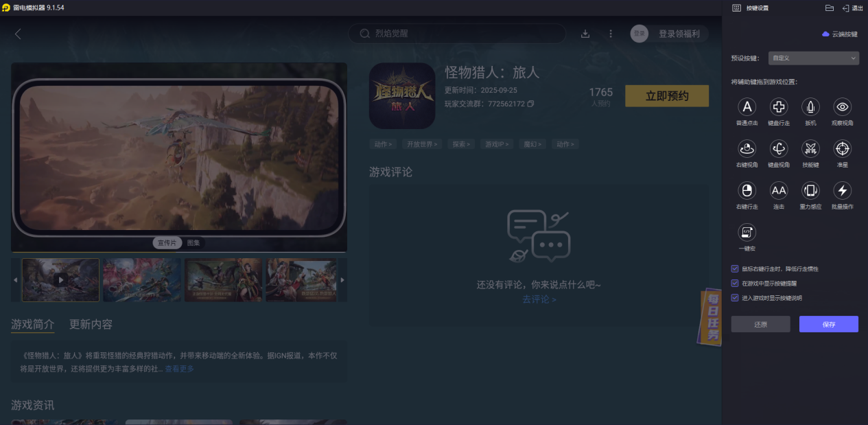Play the first video thumbnail
The width and height of the screenshot is (868, 425).
click(x=60, y=279)
